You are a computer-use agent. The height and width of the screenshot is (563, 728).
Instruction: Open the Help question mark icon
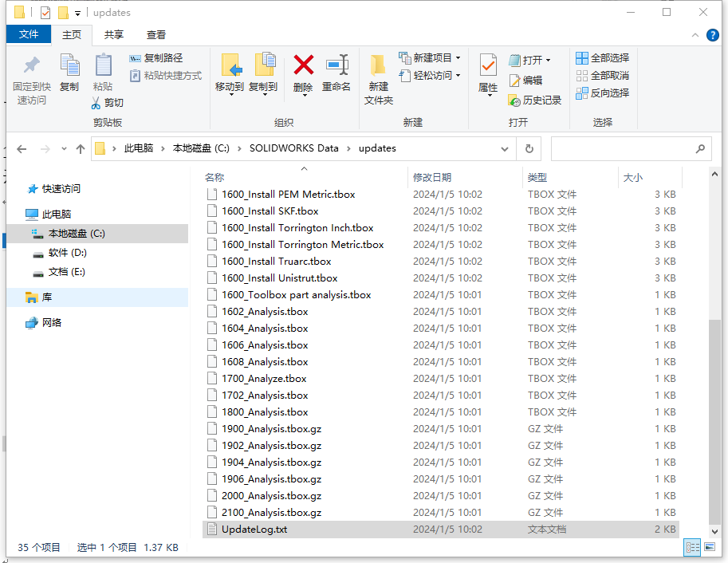[x=713, y=35]
